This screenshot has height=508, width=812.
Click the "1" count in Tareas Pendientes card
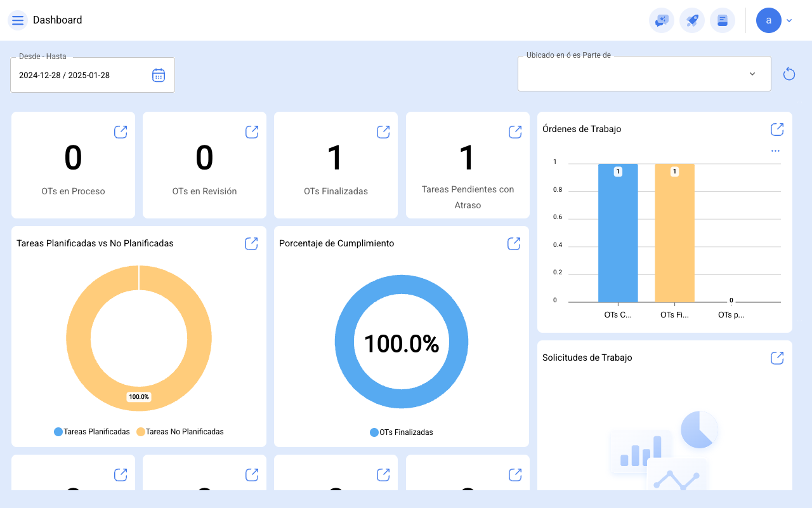467,158
